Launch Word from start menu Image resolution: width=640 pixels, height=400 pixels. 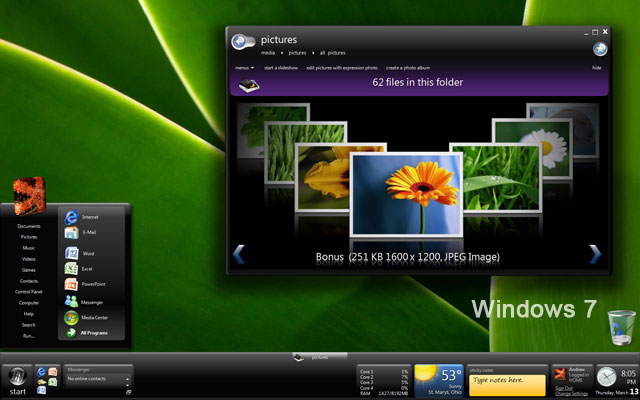(x=71, y=253)
